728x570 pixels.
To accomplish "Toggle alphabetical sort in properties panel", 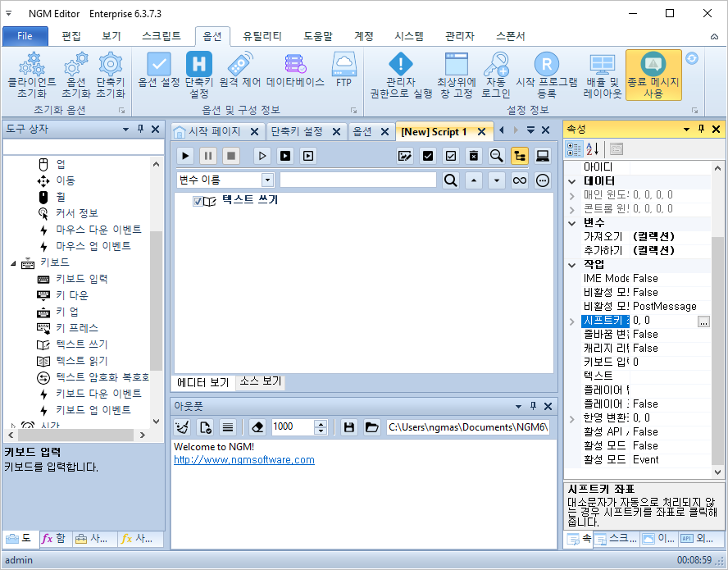I will pos(592,149).
